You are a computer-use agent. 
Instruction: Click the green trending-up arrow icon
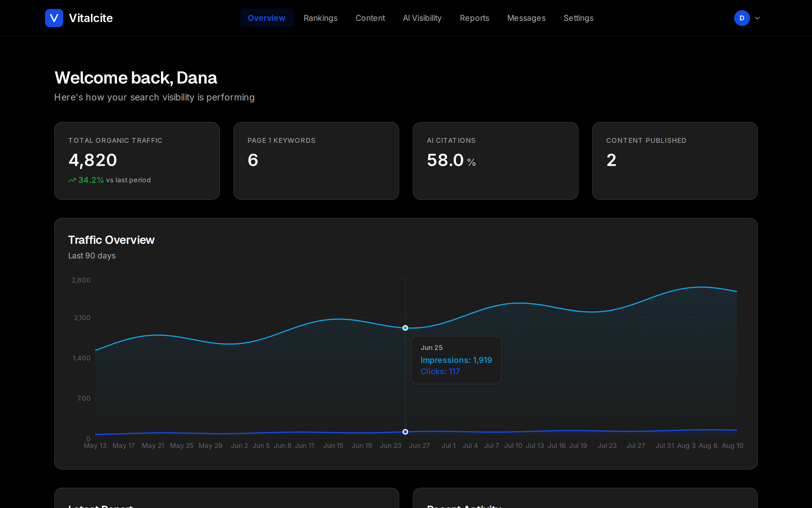[x=72, y=180]
